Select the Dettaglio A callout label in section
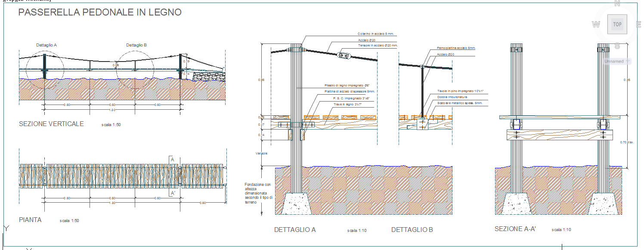 [46, 45]
